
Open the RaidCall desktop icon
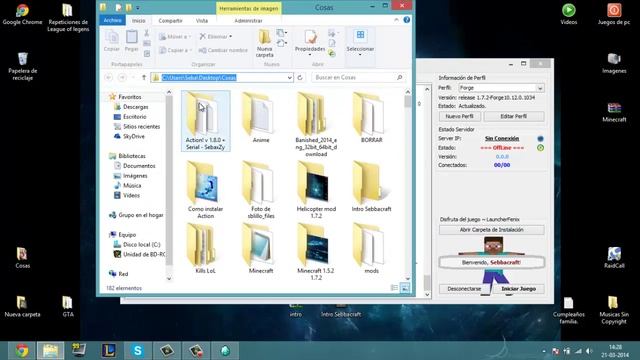click(x=614, y=257)
